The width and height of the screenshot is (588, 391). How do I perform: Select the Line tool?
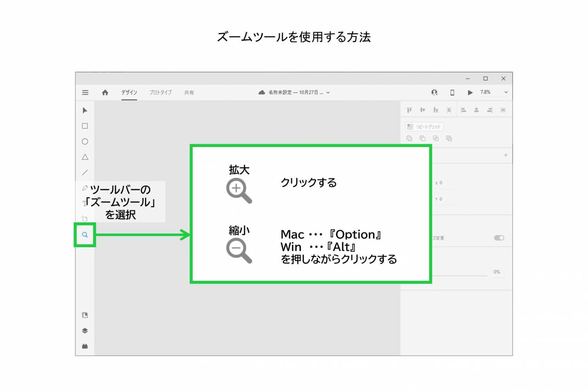coord(85,173)
